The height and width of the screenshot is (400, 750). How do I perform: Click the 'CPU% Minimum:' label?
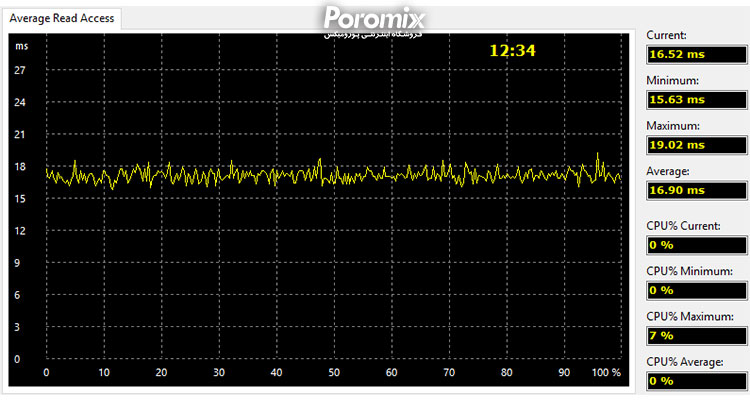click(x=689, y=271)
